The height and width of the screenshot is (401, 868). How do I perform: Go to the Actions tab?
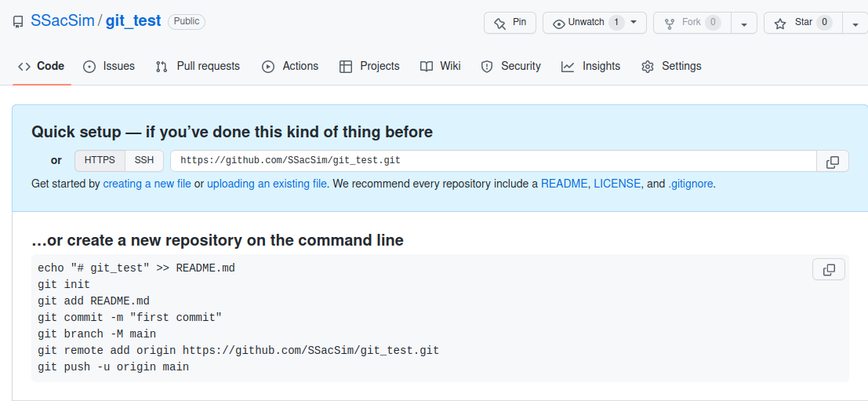(290, 67)
